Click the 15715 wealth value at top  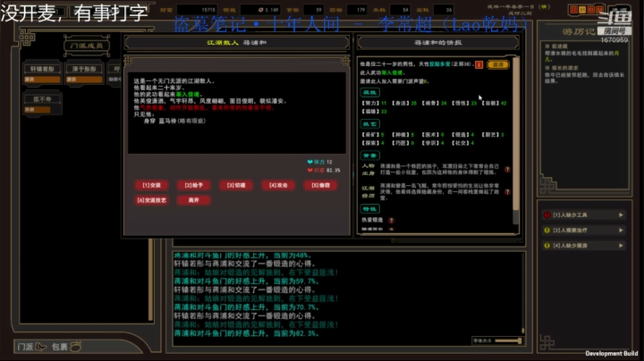[x=208, y=10]
